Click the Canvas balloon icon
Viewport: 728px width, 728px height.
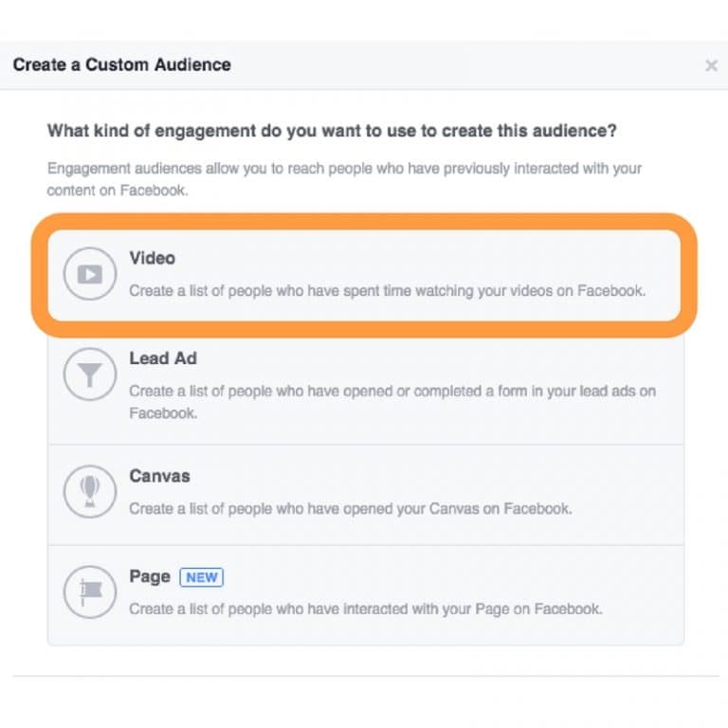pyautogui.click(x=88, y=491)
